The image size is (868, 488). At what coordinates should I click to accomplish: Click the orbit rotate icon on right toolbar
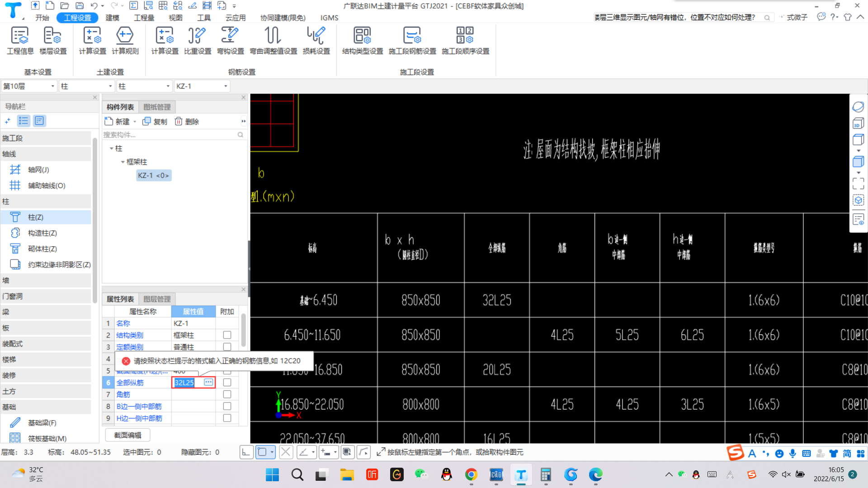858,107
